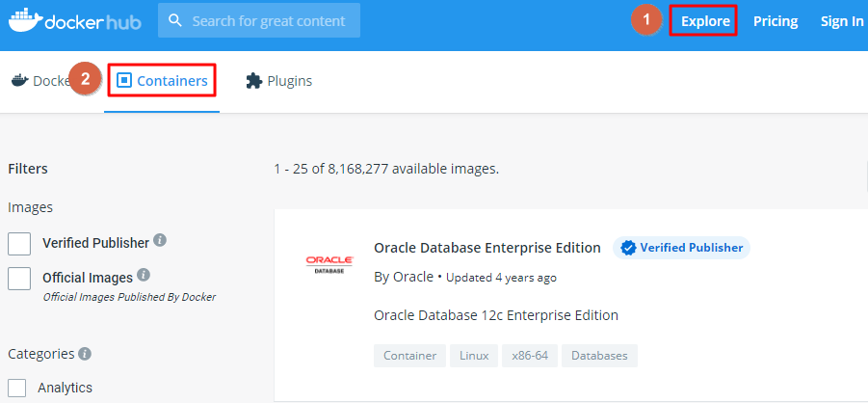Enable the Verified Publisher checkbox
868x403 pixels.
(x=19, y=244)
